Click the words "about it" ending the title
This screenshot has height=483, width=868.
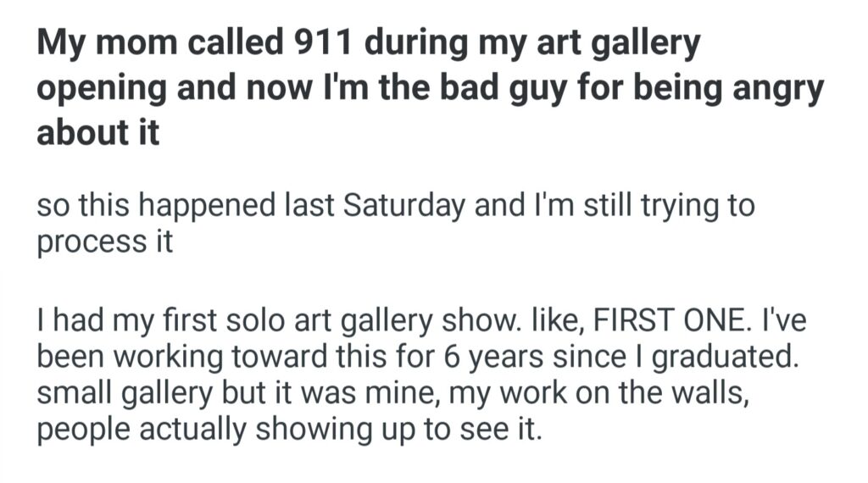(97, 134)
